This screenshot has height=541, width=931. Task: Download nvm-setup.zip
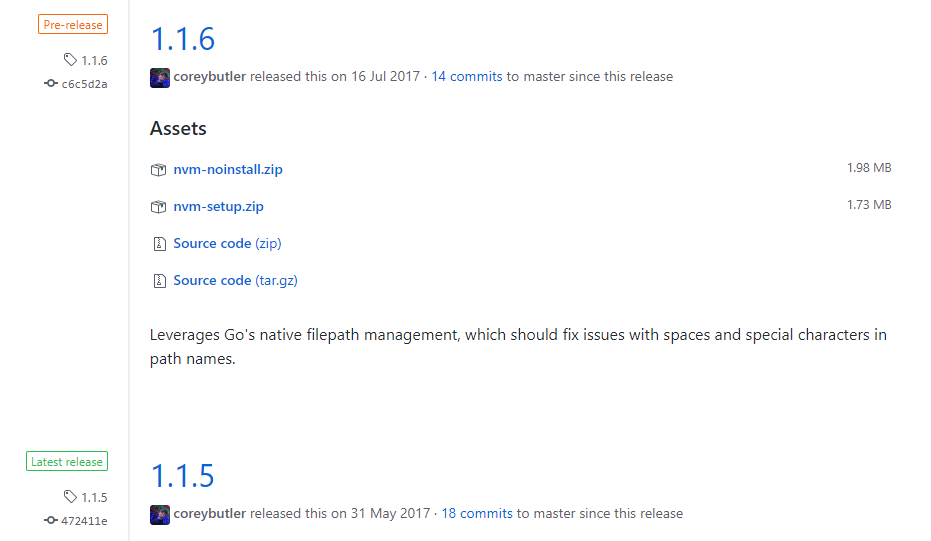pos(218,206)
